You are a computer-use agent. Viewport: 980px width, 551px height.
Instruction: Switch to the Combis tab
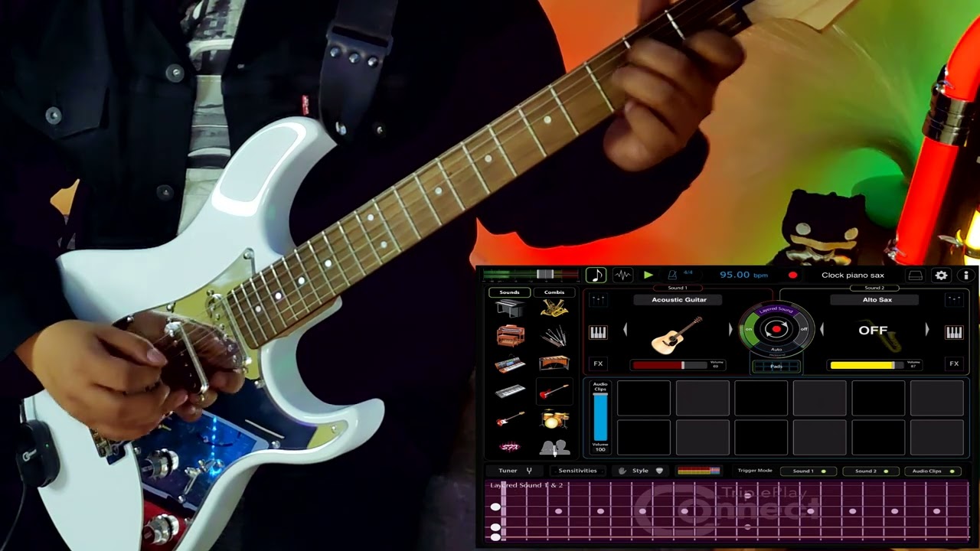[x=554, y=292]
